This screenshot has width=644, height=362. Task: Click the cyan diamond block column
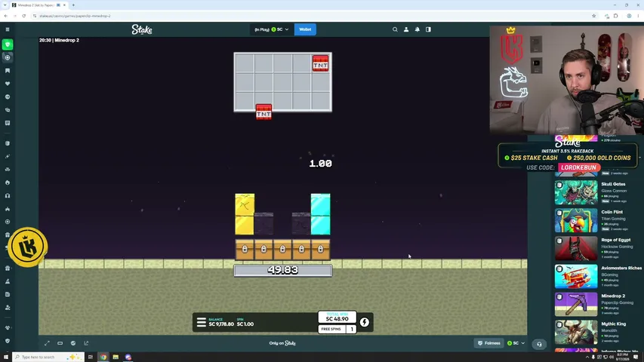pos(320,214)
